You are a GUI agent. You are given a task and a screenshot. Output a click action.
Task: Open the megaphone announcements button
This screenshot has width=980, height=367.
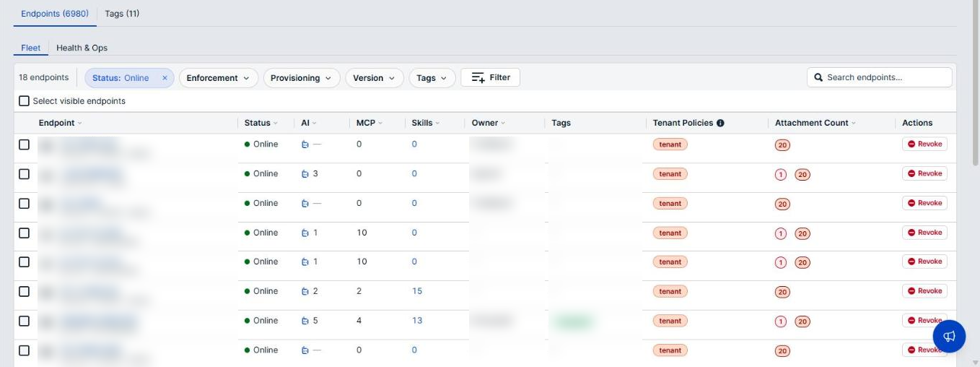[949, 337]
